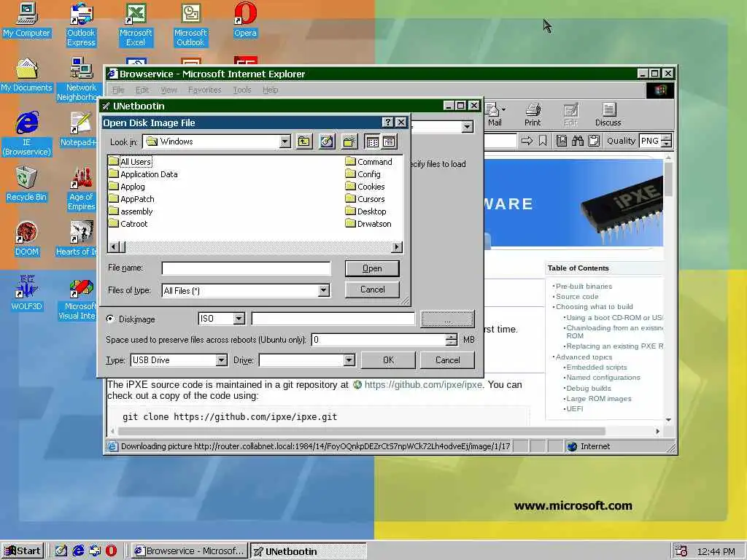Select the Age of Empires desktop icon
The image size is (747, 560).
pyautogui.click(x=81, y=189)
